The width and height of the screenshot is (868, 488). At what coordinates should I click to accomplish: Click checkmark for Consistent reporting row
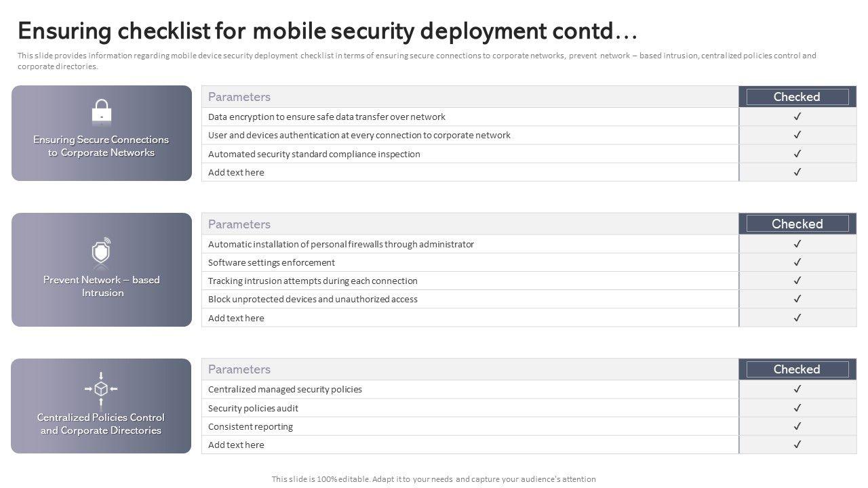pos(797,426)
